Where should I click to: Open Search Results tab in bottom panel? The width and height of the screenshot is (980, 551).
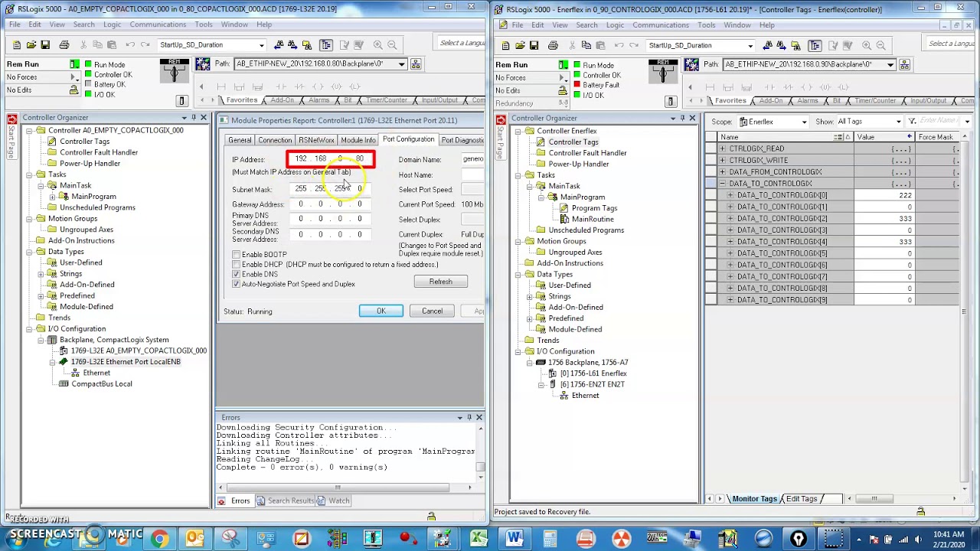point(285,500)
